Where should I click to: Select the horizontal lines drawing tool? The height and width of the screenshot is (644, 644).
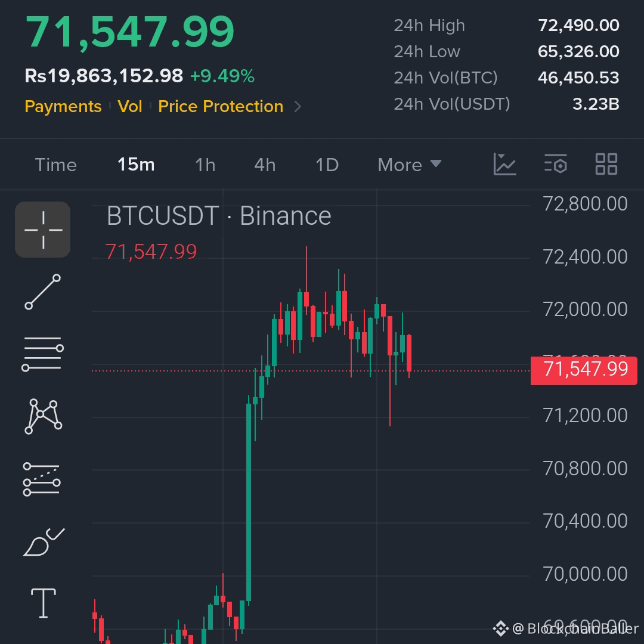(43, 354)
